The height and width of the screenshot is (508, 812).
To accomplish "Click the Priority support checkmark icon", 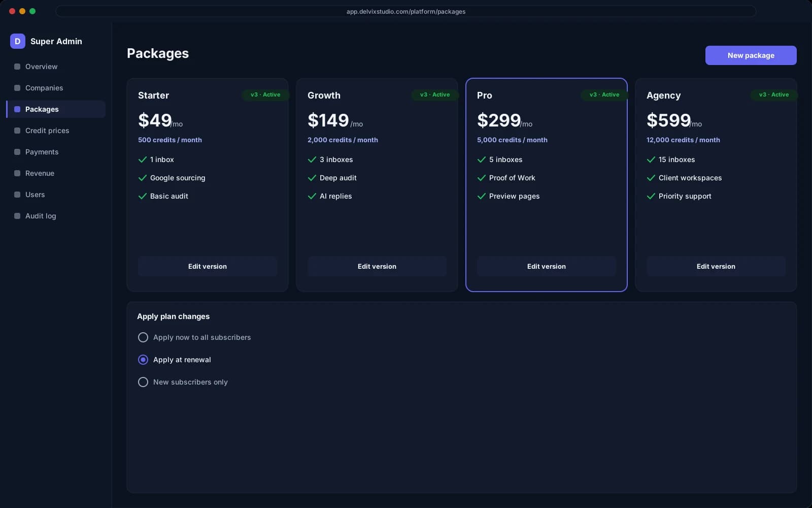I will pos(651,196).
